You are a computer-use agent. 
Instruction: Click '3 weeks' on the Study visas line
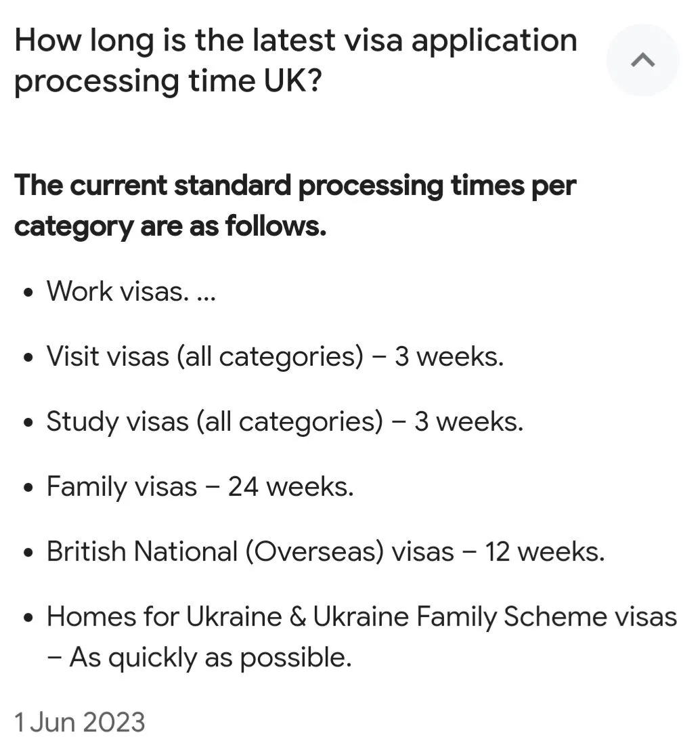pos(468,421)
